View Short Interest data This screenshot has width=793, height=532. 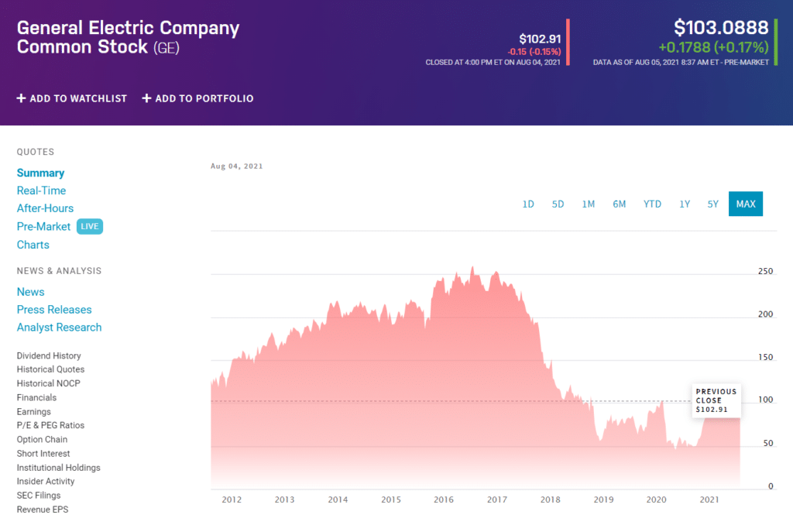(x=43, y=454)
